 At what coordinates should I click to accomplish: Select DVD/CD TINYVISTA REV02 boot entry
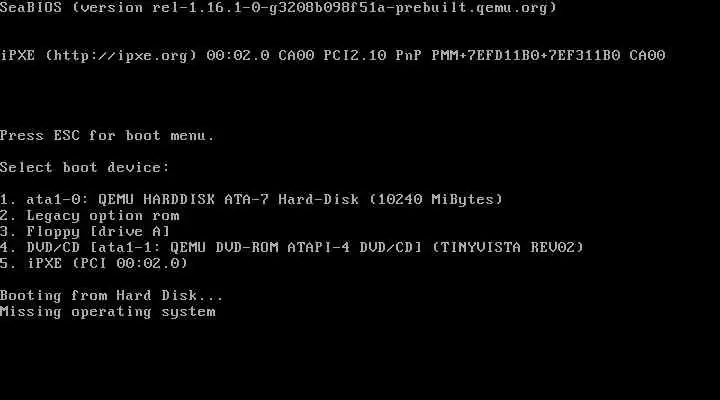pos(292,248)
